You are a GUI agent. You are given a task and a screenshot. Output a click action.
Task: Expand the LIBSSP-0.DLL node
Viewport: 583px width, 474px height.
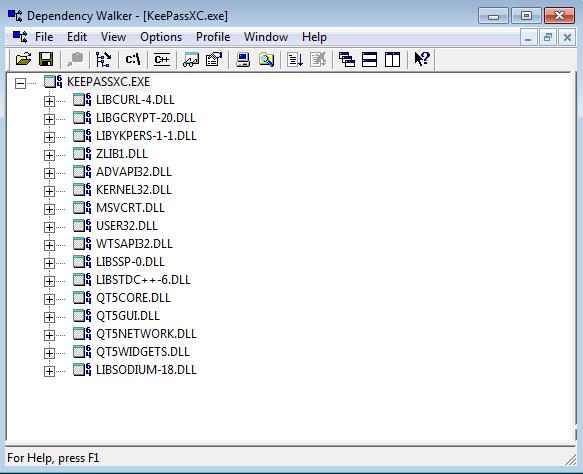(49, 263)
